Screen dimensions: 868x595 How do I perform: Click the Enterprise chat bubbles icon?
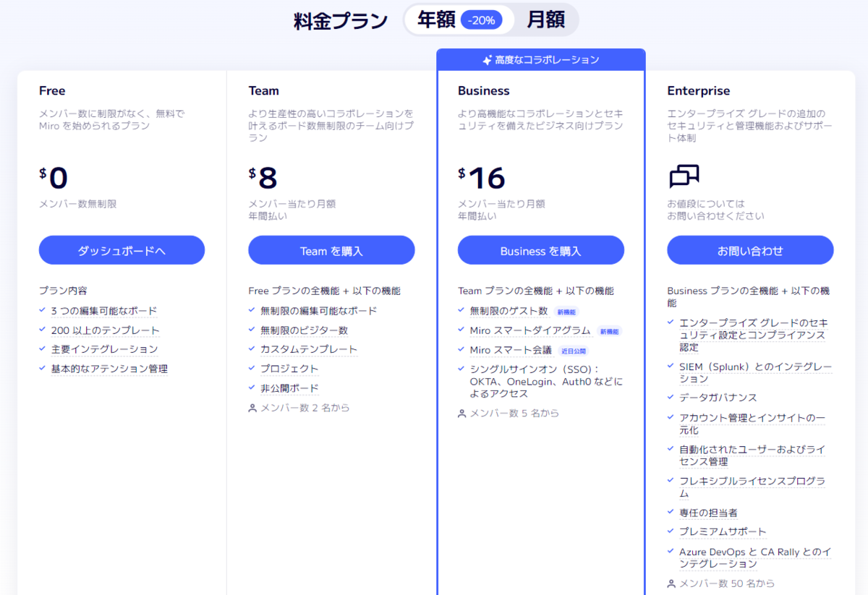pyautogui.click(x=684, y=177)
